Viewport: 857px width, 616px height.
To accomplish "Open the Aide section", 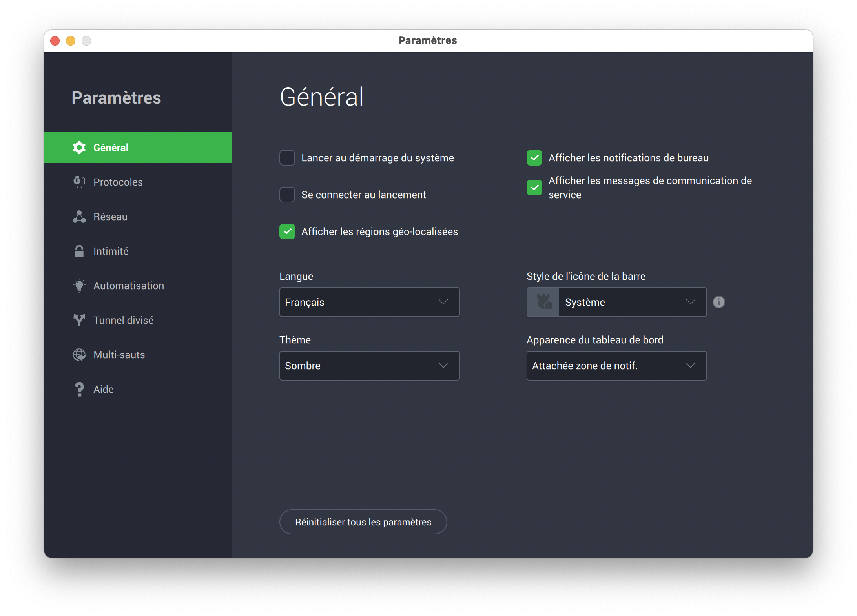I will (138, 389).
